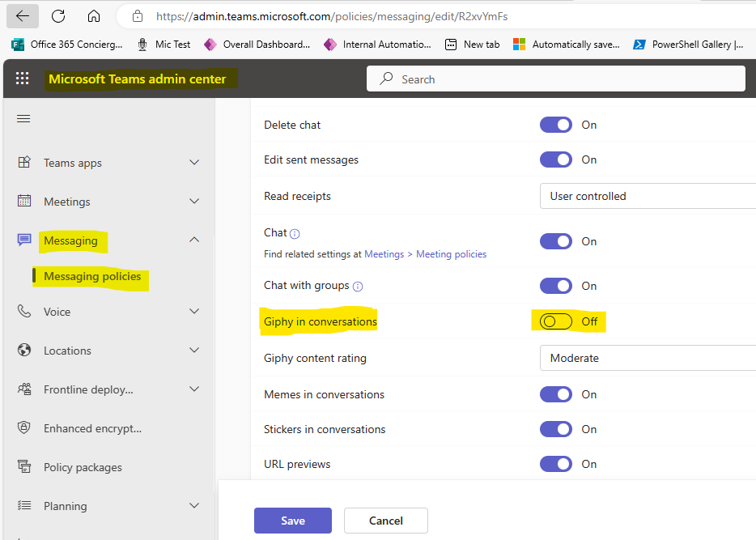Viewport: 756px width, 540px height.
Task: Click the Messaging chat bubble icon
Action: coord(24,240)
